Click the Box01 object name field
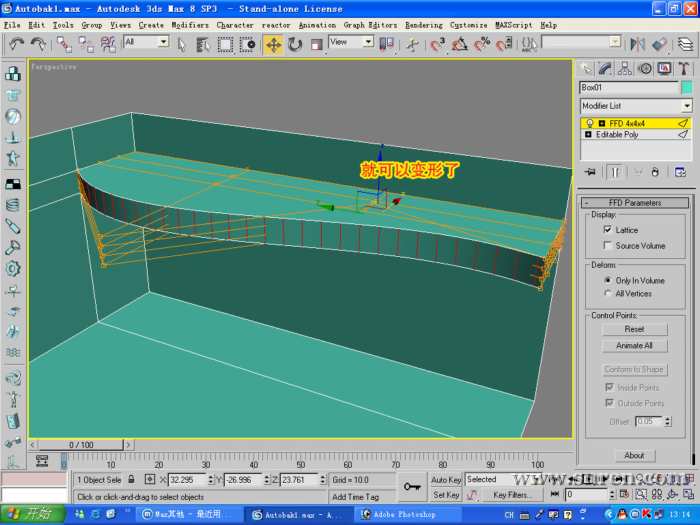700x525 pixels. point(629,88)
